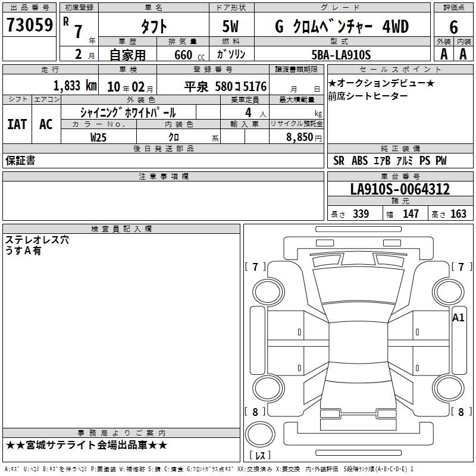This screenshot has width=476, height=476.
Task: Click the color code W25
Action: (99, 136)
